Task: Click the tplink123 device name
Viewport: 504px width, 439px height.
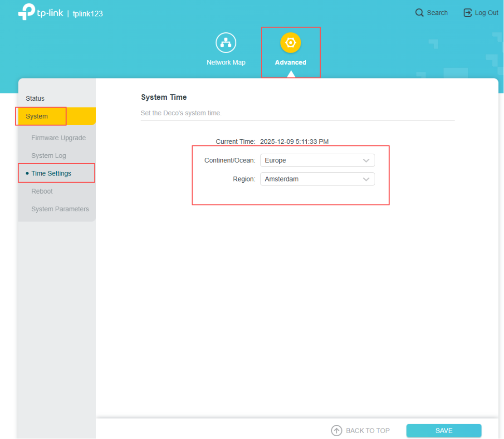Action: 88,14
